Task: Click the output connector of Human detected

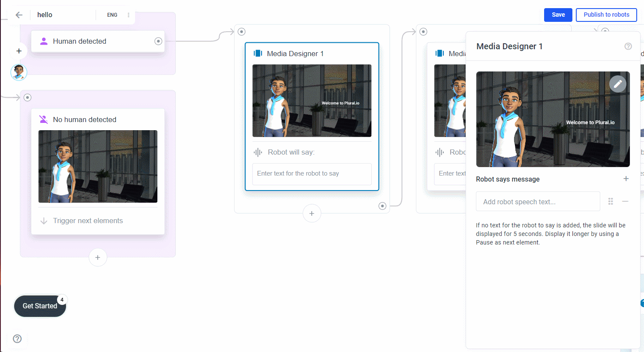Action: click(x=158, y=41)
